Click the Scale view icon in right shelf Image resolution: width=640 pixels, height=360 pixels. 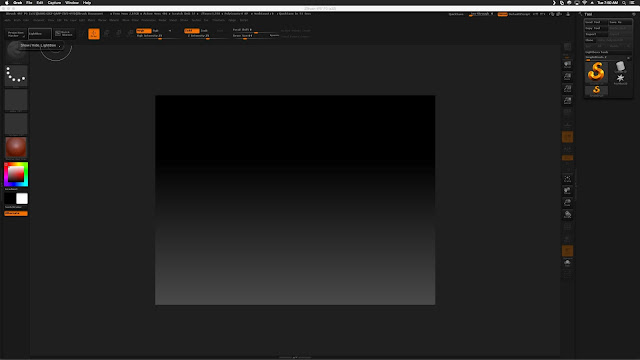pos(567,202)
